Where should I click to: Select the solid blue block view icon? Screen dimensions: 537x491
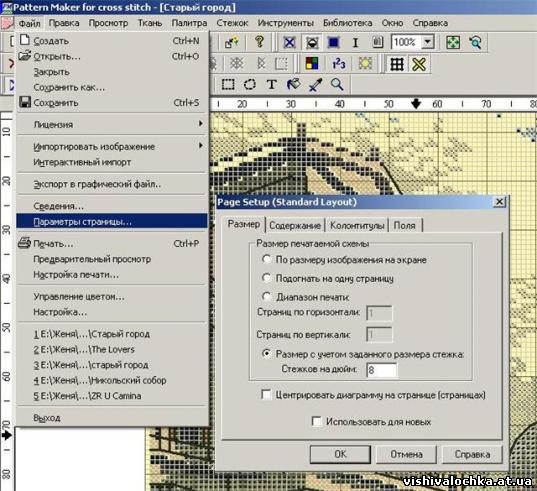pos(334,42)
